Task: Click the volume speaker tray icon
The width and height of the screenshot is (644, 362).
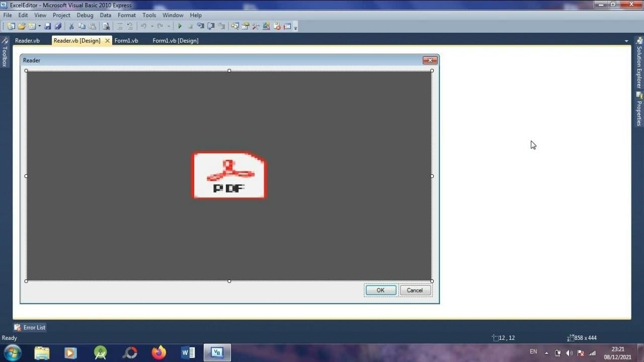Action: [569, 353]
